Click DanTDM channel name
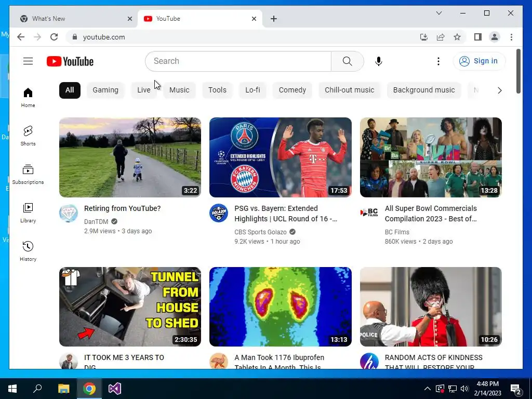532x399 pixels. pos(96,221)
